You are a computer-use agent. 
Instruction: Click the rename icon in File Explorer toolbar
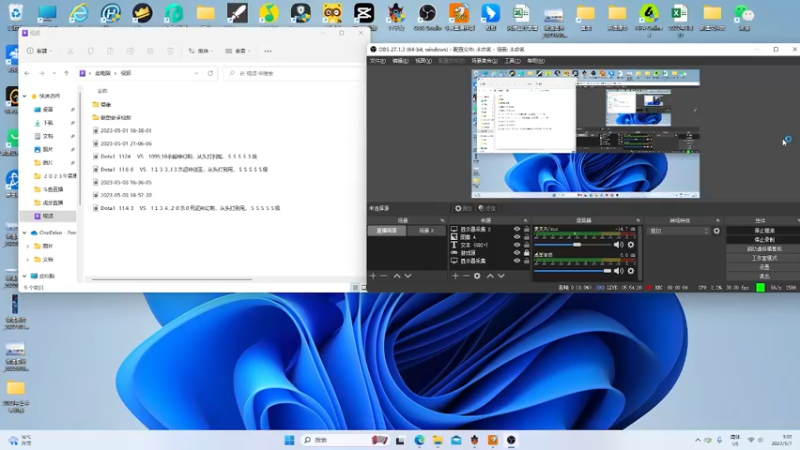130,51
